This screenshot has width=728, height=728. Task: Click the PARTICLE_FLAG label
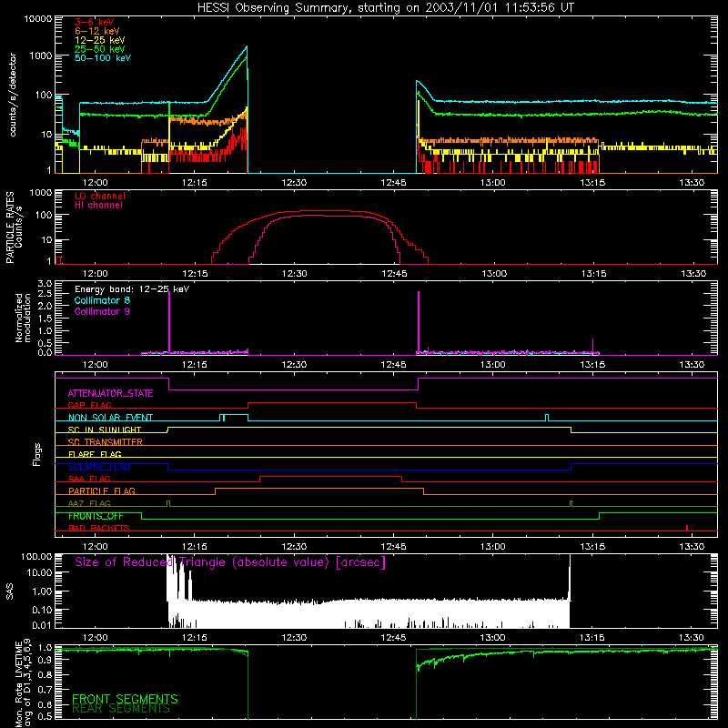point(102,491)
